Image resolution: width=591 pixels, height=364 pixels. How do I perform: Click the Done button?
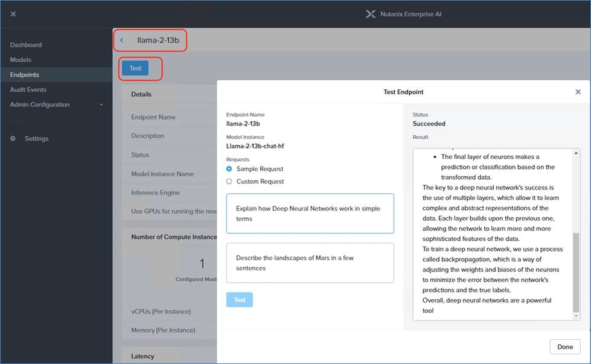(565, 346)
